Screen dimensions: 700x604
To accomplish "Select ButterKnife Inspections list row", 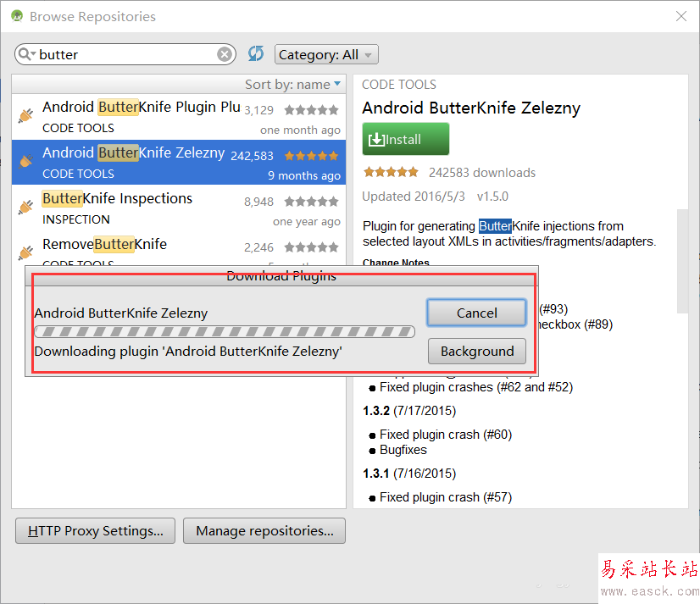I will [179, 208].
